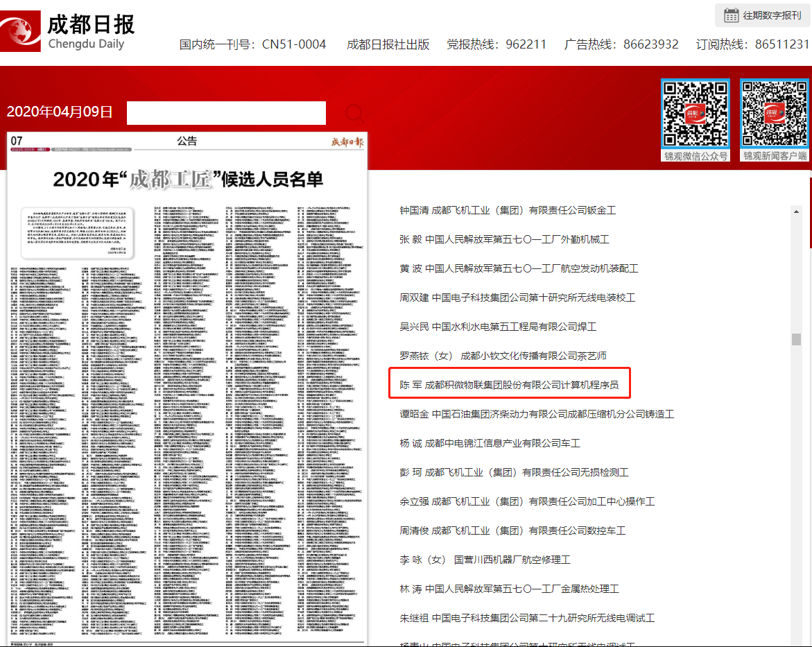
Task: Select the row 林涛 金属热处理工
Action: tap(509, 589)
